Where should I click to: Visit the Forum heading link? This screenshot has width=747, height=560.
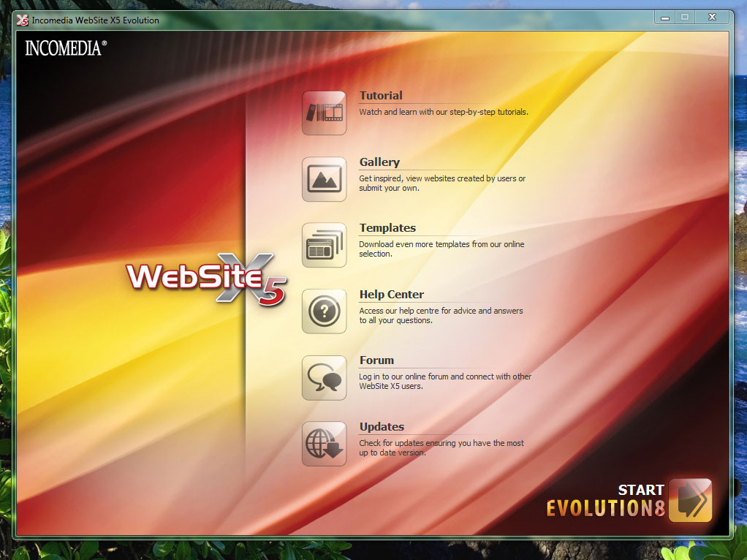(x=376, y=360)
